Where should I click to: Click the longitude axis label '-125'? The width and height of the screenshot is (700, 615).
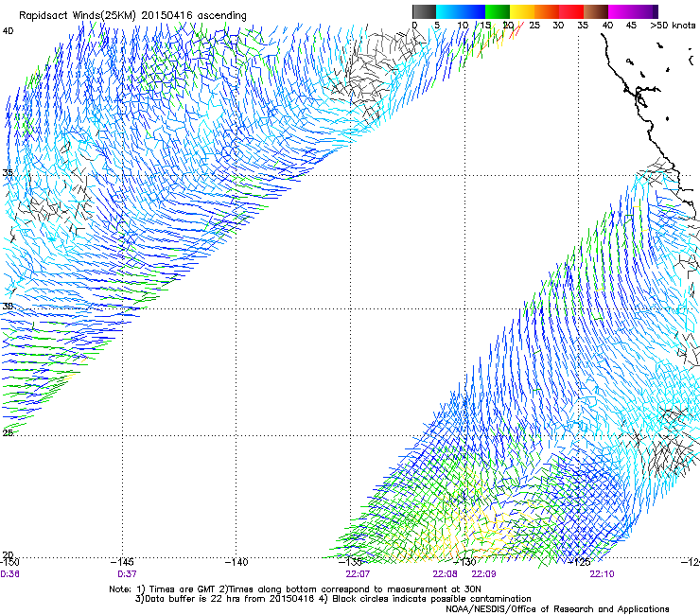579,562
